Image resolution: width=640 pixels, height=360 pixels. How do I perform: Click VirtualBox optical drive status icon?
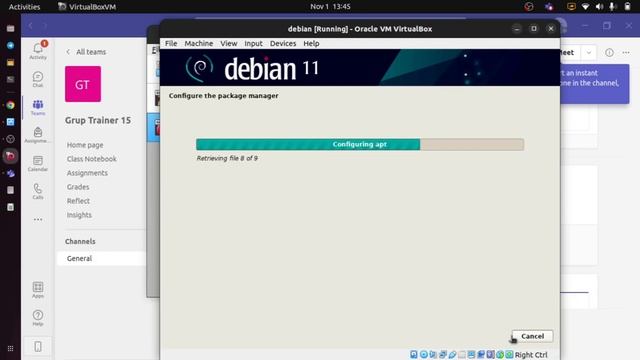pos(424,354)
